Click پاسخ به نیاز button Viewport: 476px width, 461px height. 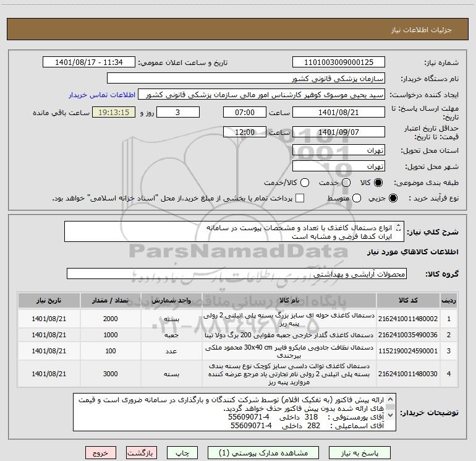360,453
